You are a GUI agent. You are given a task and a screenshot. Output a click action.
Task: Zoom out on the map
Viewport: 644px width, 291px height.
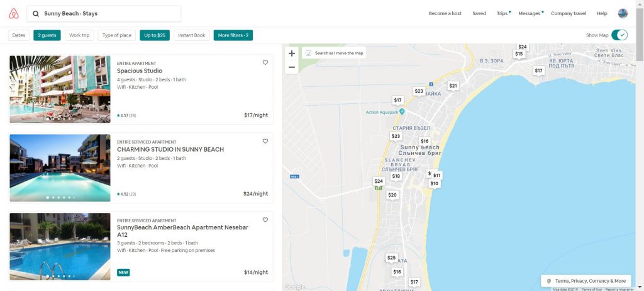tap(292, 67)
